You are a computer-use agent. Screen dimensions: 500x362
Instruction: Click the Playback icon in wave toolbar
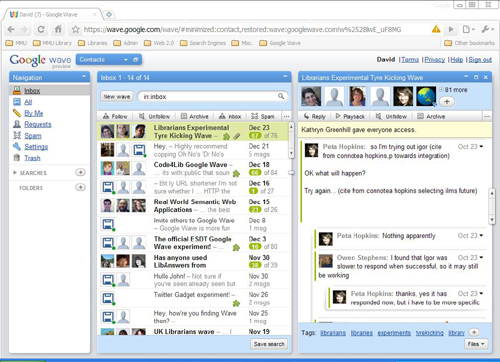(338, 116)
